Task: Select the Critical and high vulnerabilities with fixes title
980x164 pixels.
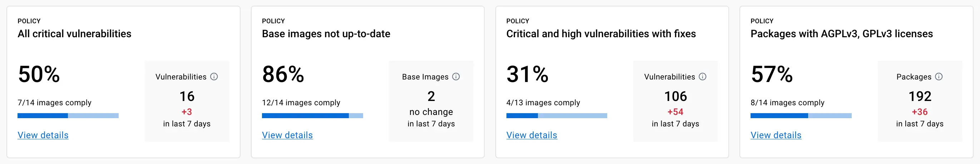Action: point(601,34)
